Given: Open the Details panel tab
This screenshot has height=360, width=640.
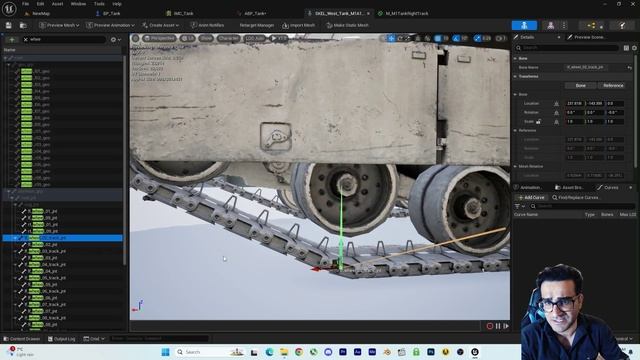Looking at the screenshot, I should 527,37.
